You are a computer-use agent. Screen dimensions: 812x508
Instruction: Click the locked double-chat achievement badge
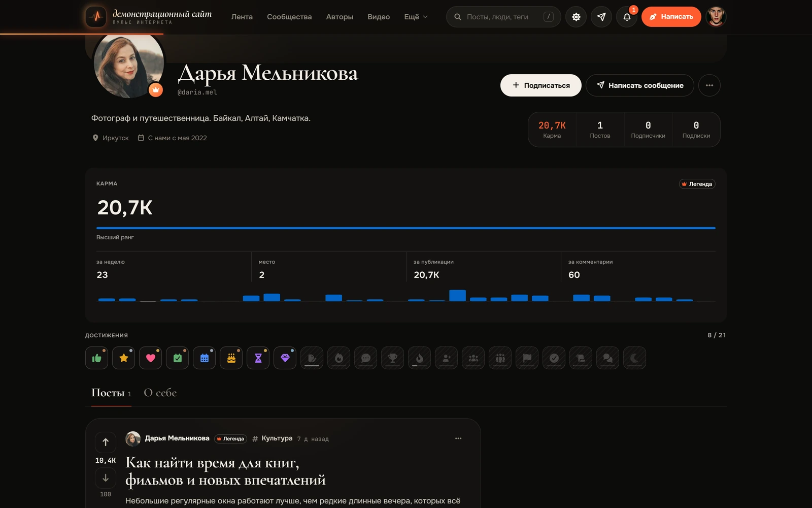coord(607,358)
